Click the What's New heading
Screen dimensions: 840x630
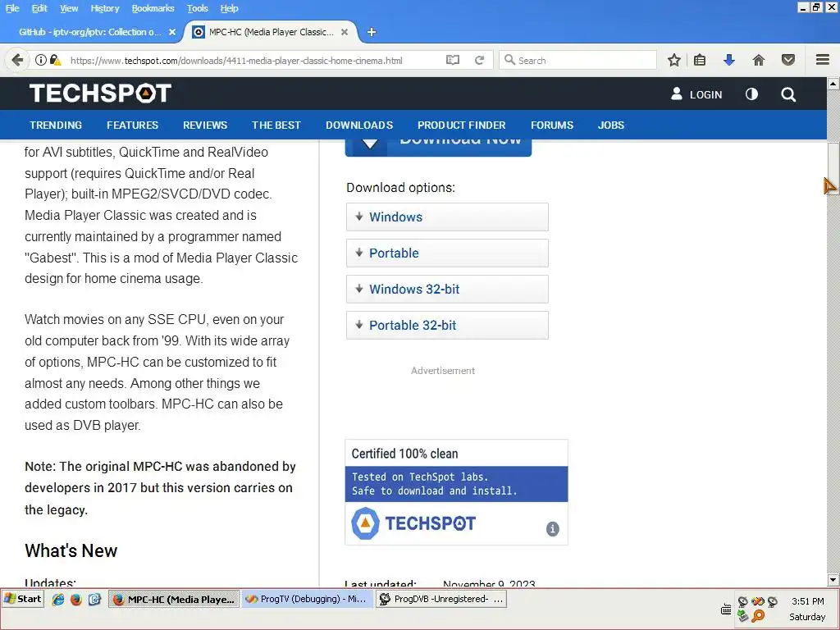(71, 550)
